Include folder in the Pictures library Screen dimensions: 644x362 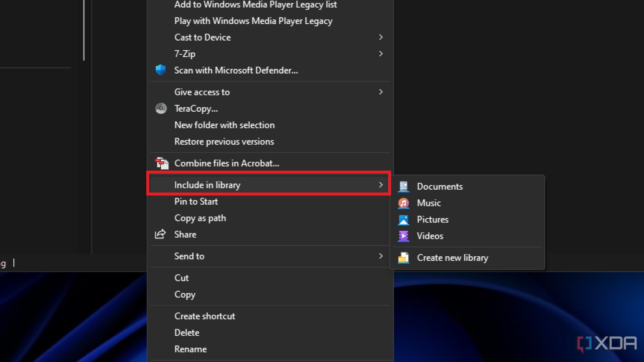468,220
